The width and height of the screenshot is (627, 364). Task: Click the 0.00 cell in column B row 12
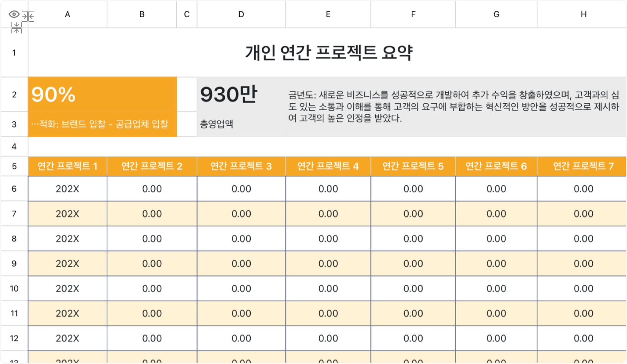point(152,338)
